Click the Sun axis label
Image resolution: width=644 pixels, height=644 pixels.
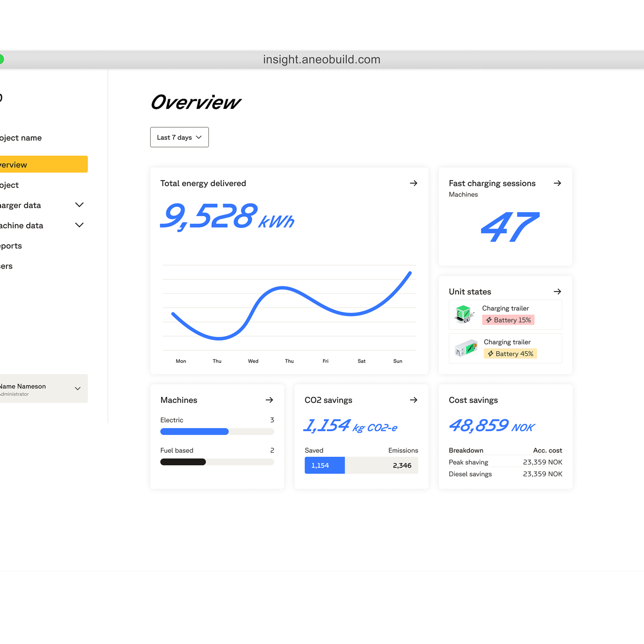click(x=398, y=361)
